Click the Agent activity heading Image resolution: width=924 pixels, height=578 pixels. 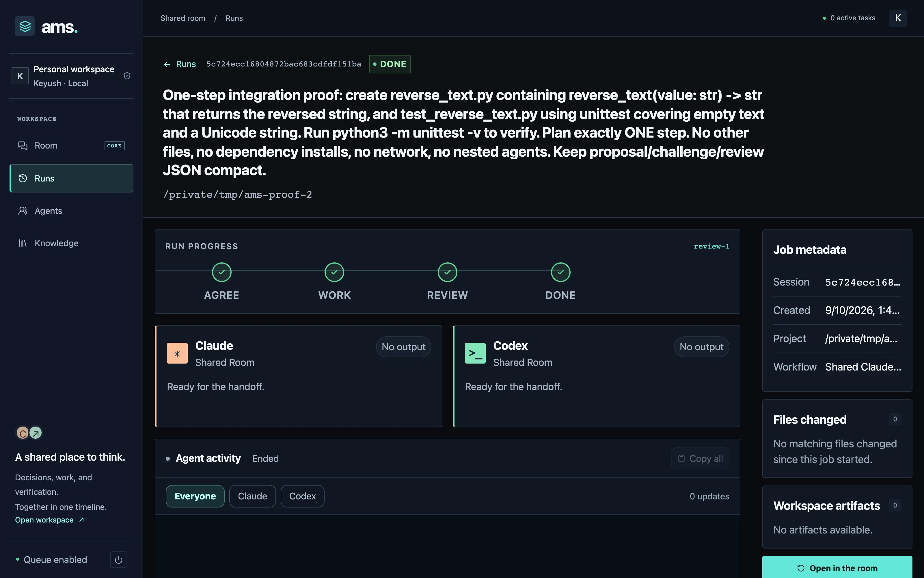[x=208, y=458]
